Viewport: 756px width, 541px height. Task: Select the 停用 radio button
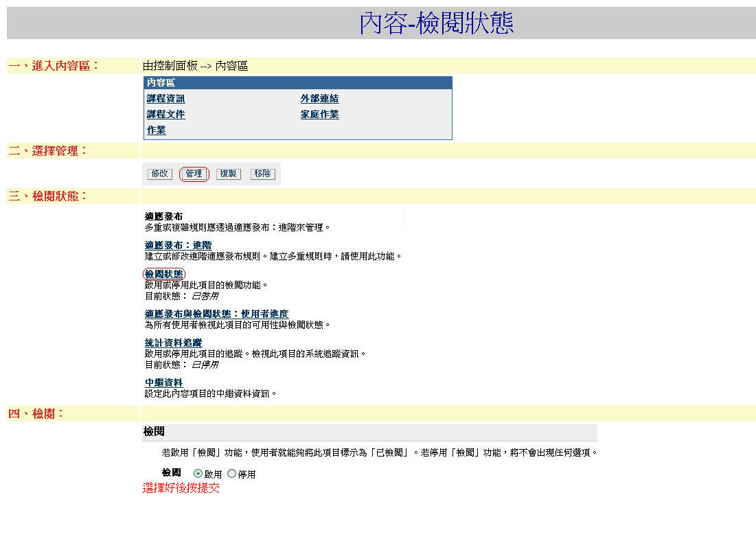pos(231,474)
